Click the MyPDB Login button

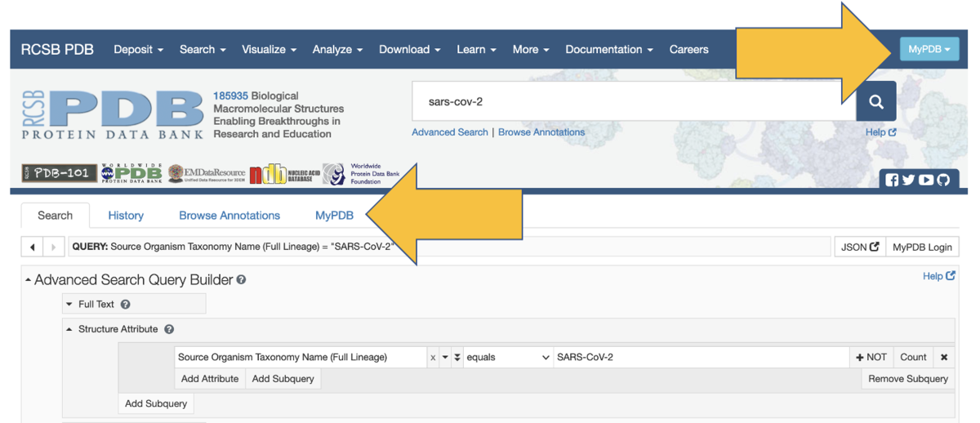923,247
